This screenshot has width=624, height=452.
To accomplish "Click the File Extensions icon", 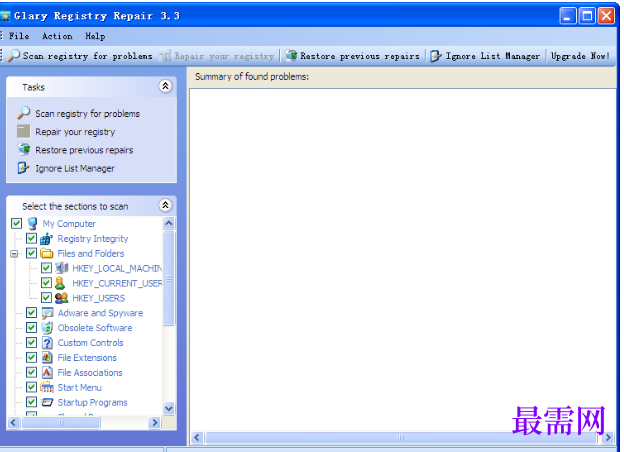I will [47, 358].
